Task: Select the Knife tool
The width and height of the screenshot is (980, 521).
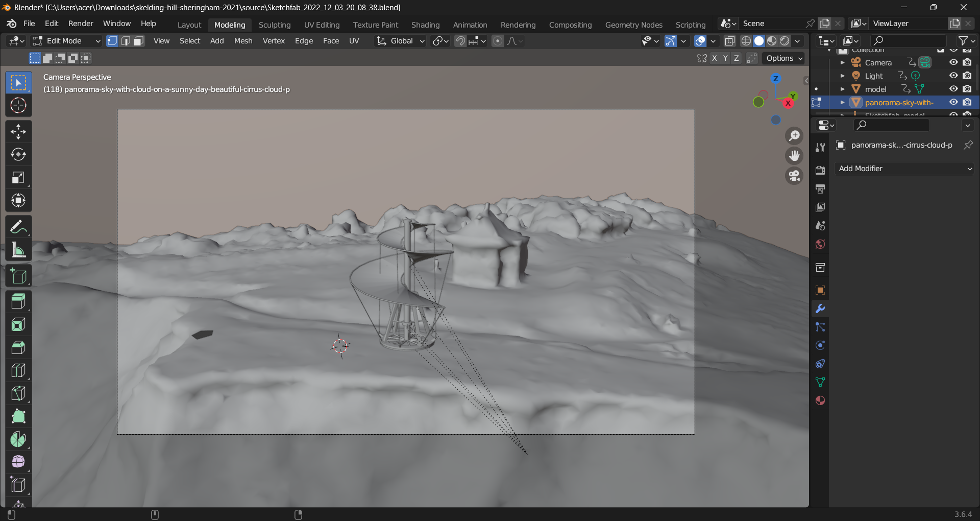Action: 18,393
